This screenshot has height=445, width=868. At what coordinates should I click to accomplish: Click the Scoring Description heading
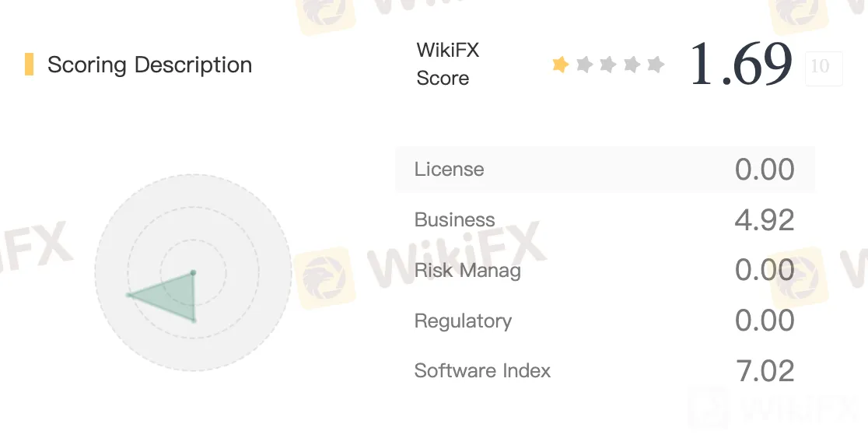[149, 65]
